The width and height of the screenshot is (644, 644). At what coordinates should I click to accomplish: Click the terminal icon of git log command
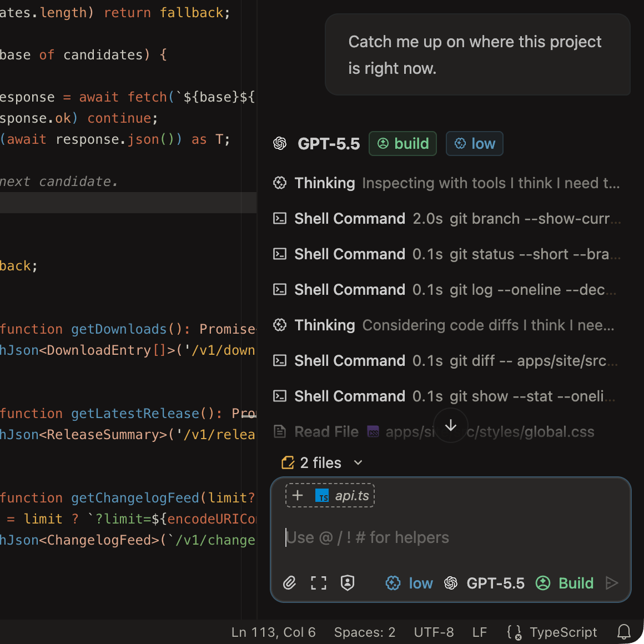coord(280,290)
